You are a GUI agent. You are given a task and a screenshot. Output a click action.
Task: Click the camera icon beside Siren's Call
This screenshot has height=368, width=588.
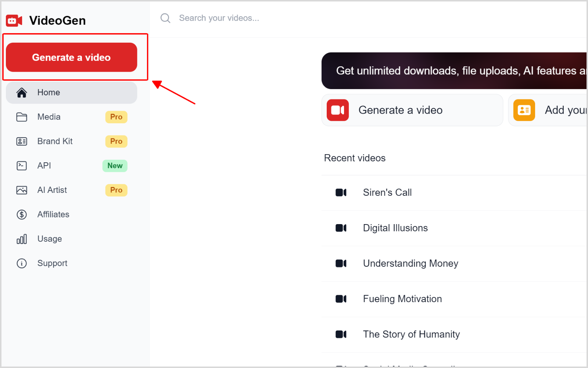coord(341,192)
